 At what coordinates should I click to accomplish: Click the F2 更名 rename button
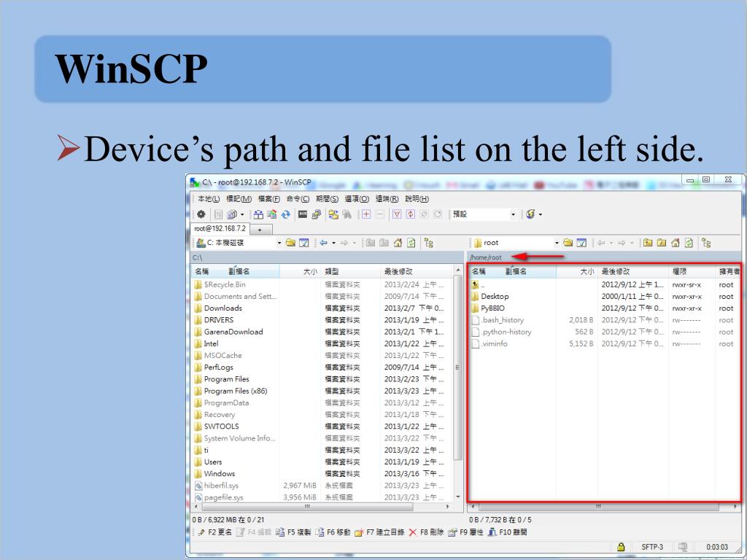[x=215, y=532]
